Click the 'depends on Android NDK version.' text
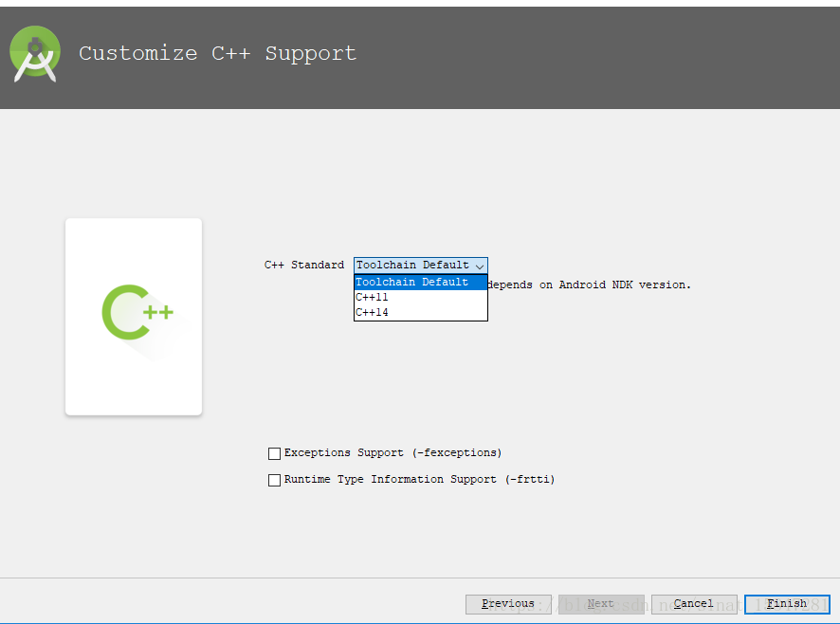840x624 pixels. point(590,284)
